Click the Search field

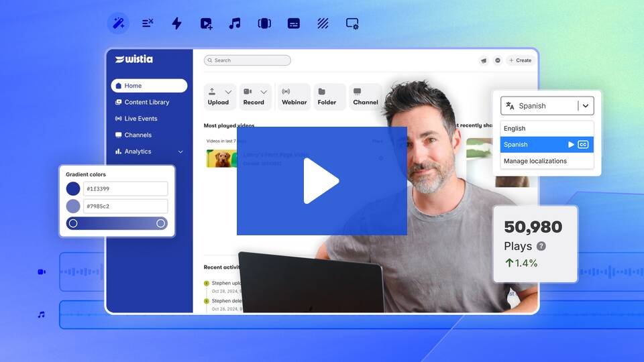[248, 60]
